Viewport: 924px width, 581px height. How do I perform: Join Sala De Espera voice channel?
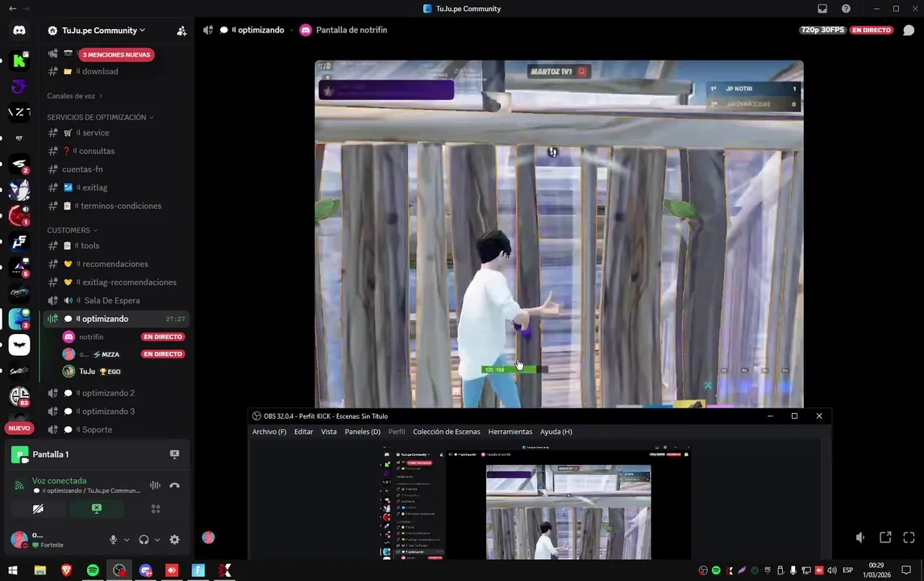115,300
